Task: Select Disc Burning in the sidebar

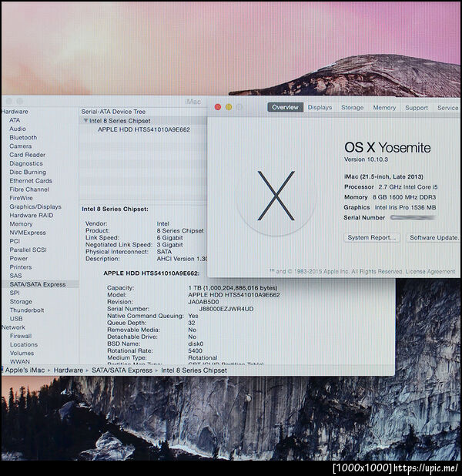Action: [28, 172]
